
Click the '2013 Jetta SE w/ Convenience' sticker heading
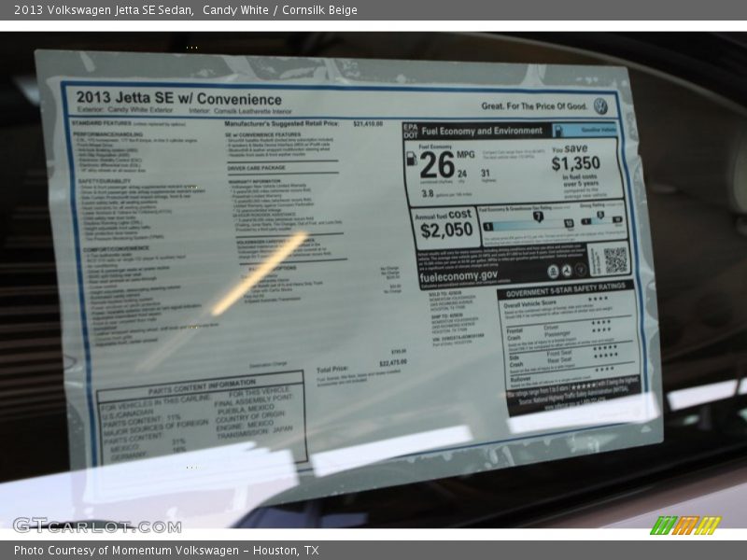(x=178, y=98)
